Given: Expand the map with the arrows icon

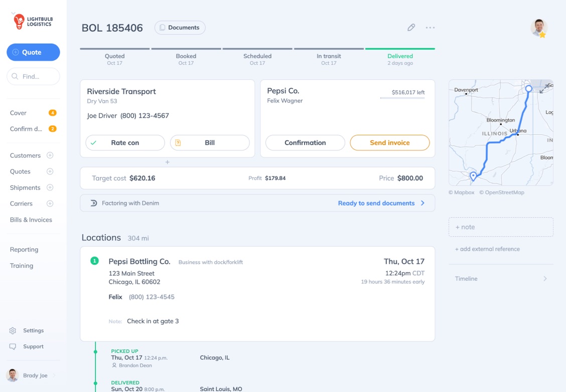Looking at the screenshot, I should pyautogui.click(x=544, y=88).
